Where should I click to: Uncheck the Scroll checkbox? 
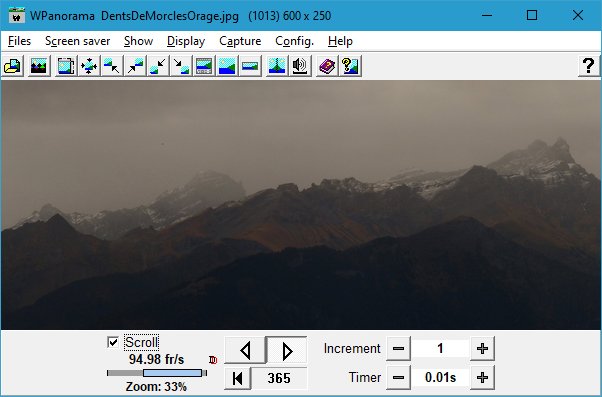pyautogui.click(x=113, y=342)
